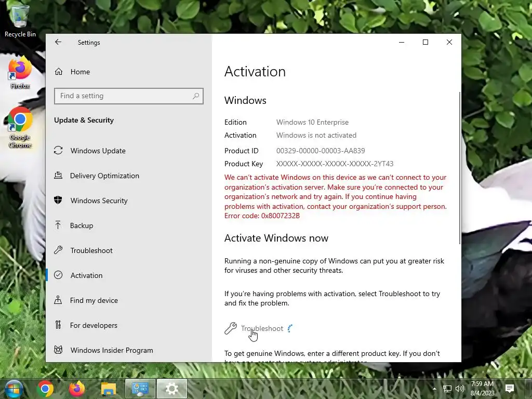This screenshot has width=532, height=399.
Task: Open the volume tray icon
Action: (459, 389)
